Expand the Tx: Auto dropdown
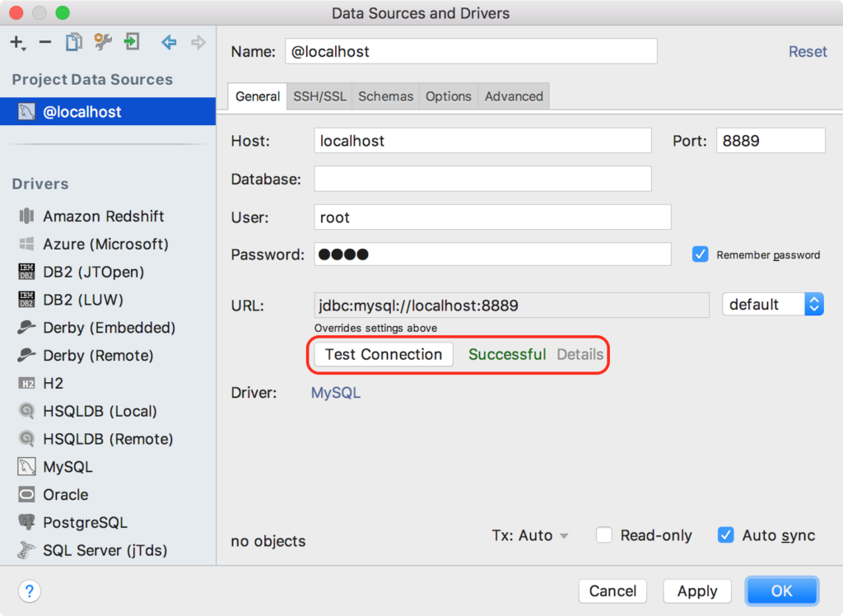Viewport: 843px width, 616px height. pyautogui.click(x=530, y=535)
